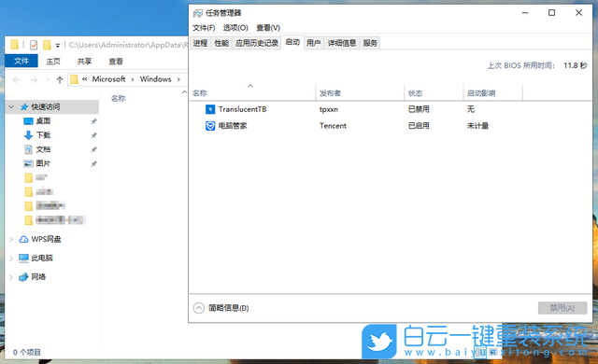
Task: Expand the breadcrumb chevron after Windows
Action: [178, 79]
